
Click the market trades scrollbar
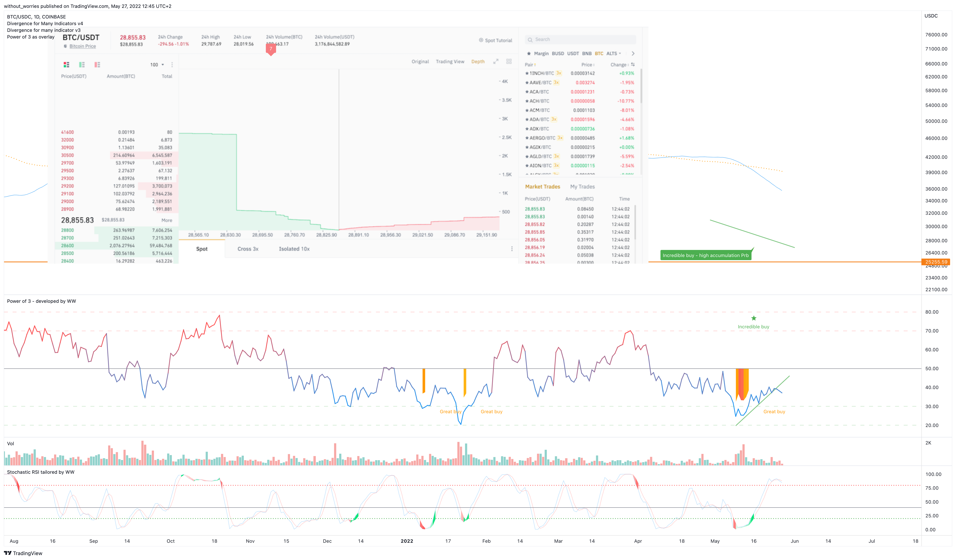[x=635, y=222]
